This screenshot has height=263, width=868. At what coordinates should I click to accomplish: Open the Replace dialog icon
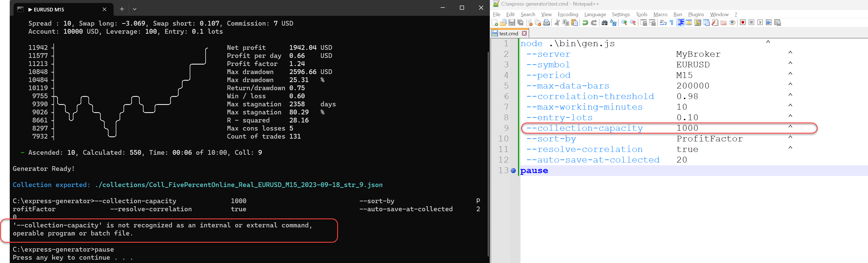[x=613, y=23]
